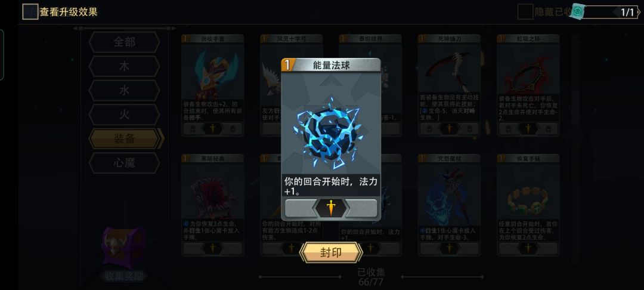Select the 木 element tab

coord(125,67)
